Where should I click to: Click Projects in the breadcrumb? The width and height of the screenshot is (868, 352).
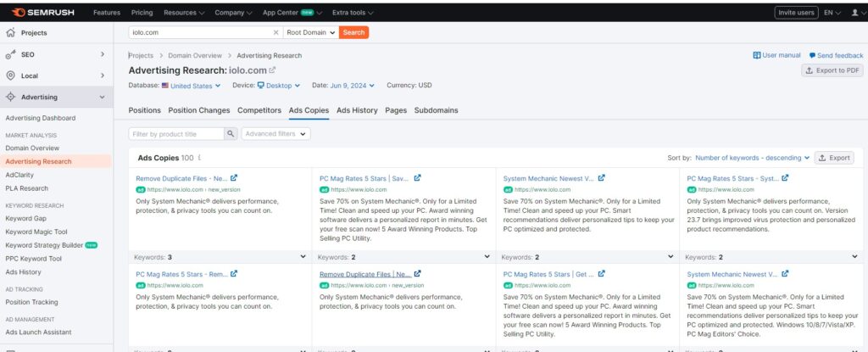pyautogui.click(x=142, y=55)
